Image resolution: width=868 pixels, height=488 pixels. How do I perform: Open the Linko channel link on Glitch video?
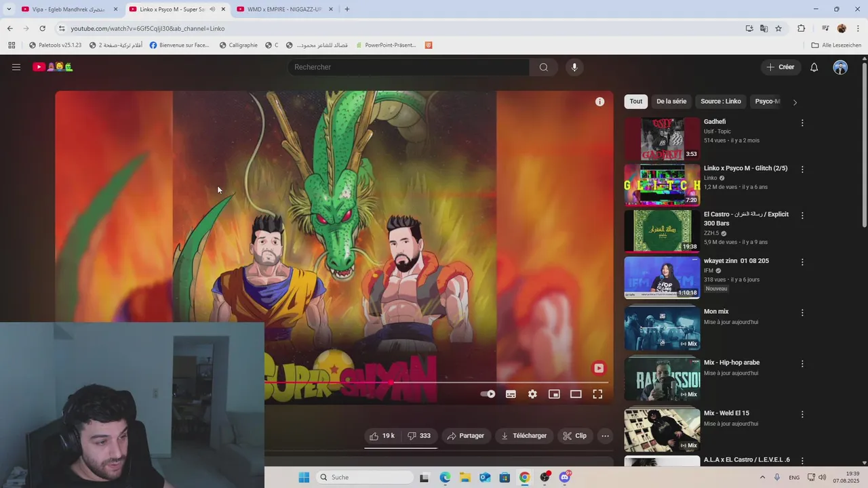pyautogui.click(x=711, y=178)
